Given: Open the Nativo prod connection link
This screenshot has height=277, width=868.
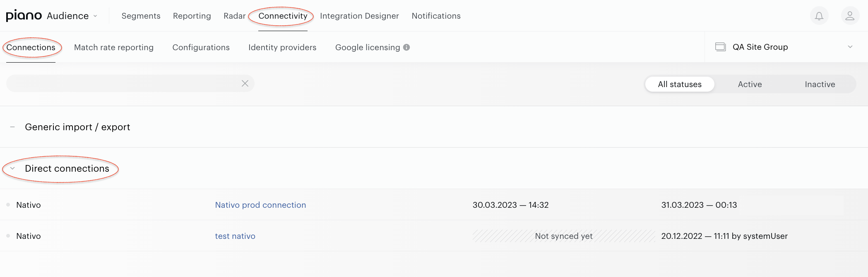Looking at the screenshot, I should [x=260, y=205].
